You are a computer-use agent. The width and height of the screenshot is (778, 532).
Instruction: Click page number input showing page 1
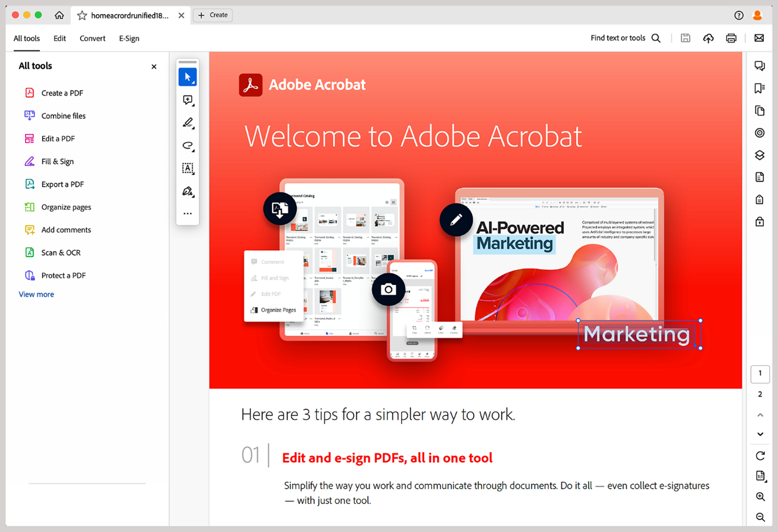760,374
